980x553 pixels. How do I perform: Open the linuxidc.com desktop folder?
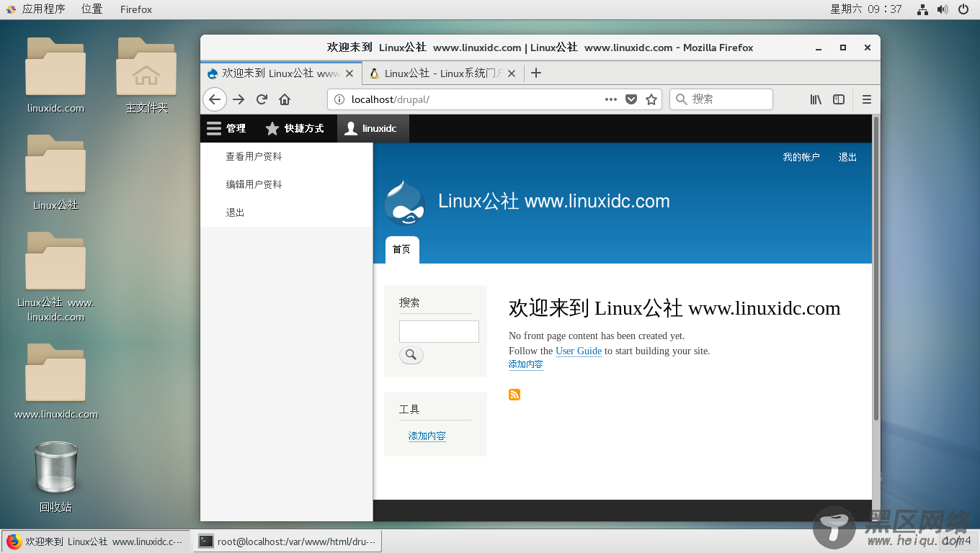click(x=55, y=76)
